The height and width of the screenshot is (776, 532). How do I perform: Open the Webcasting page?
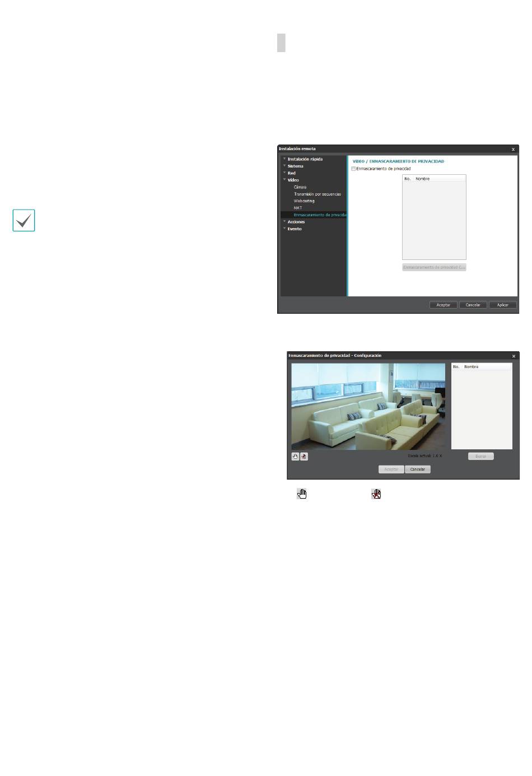point(304,201)
